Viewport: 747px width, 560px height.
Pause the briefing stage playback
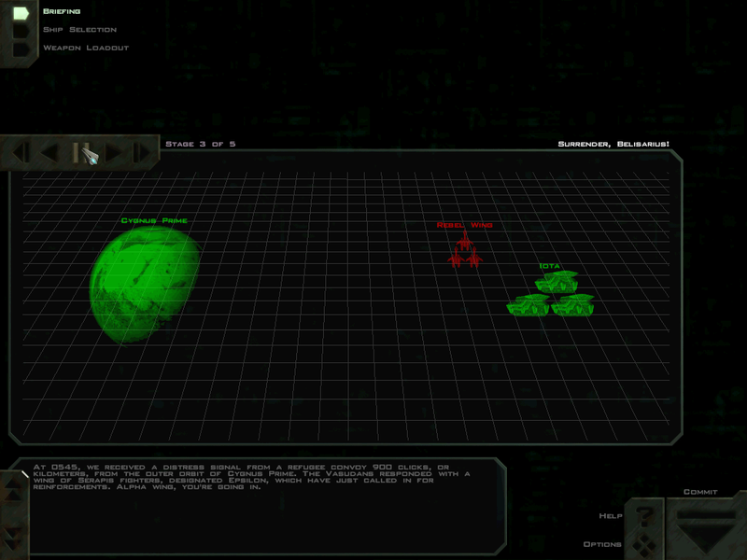pyautogui.click(x=81, y=152)
